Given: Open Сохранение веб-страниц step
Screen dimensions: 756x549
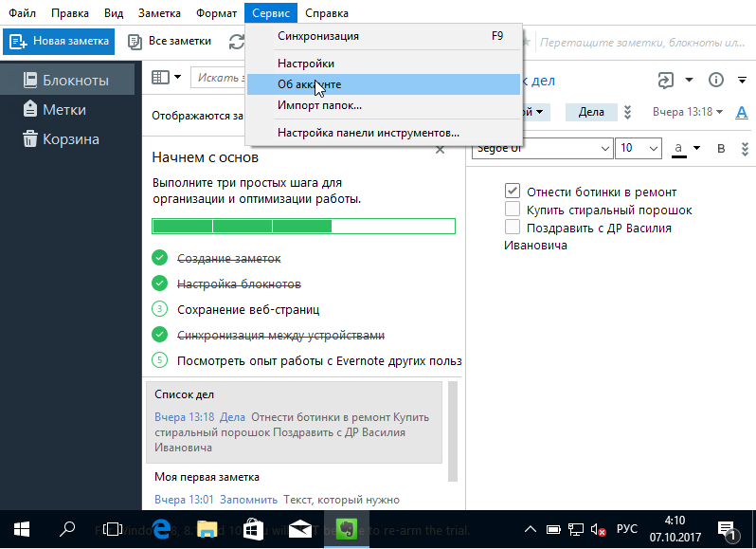Looking at the screenshot, I should pyautogui.click(x=248, y=309).
